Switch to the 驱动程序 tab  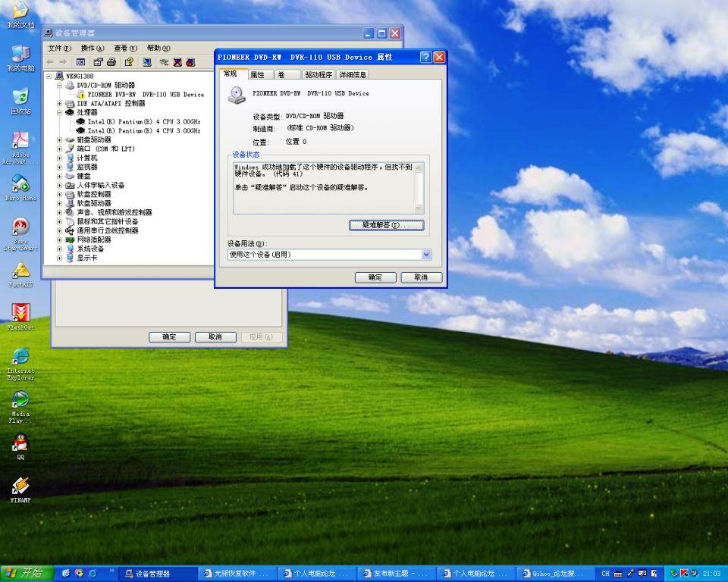coord(318,75)
